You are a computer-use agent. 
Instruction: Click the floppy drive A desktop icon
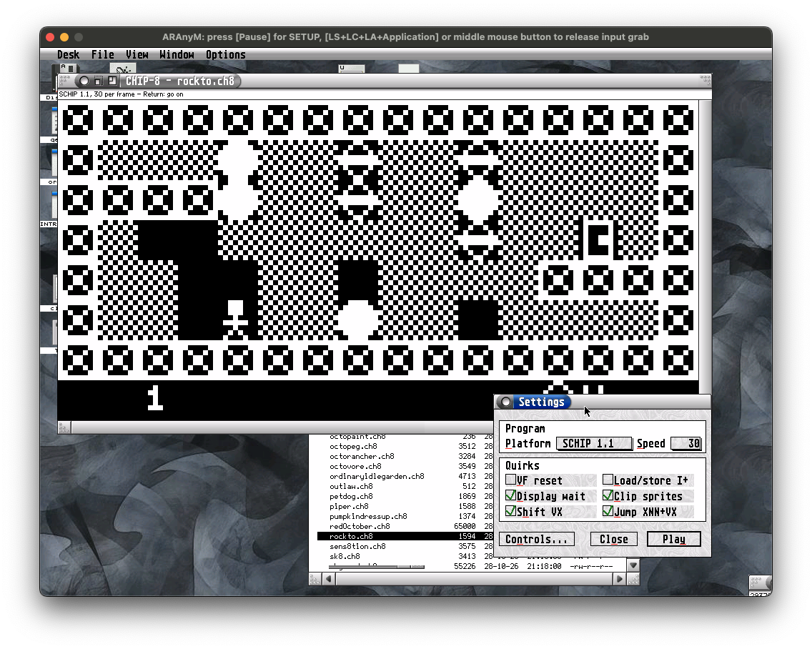(x=66, y=69)
